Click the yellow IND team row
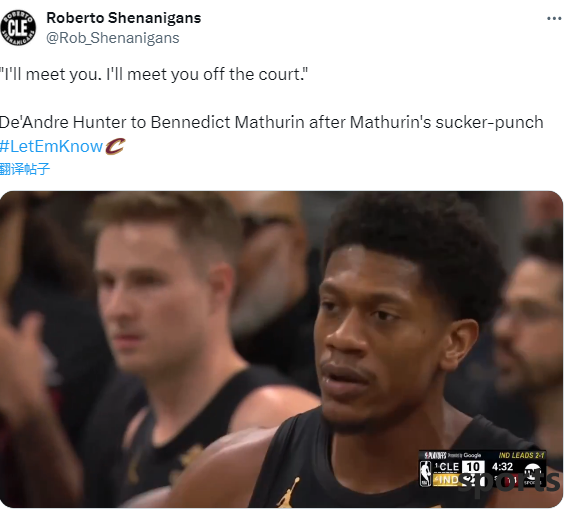Image resolution: width=575 pixels, height=512 pixels. [x=446, y=480]
